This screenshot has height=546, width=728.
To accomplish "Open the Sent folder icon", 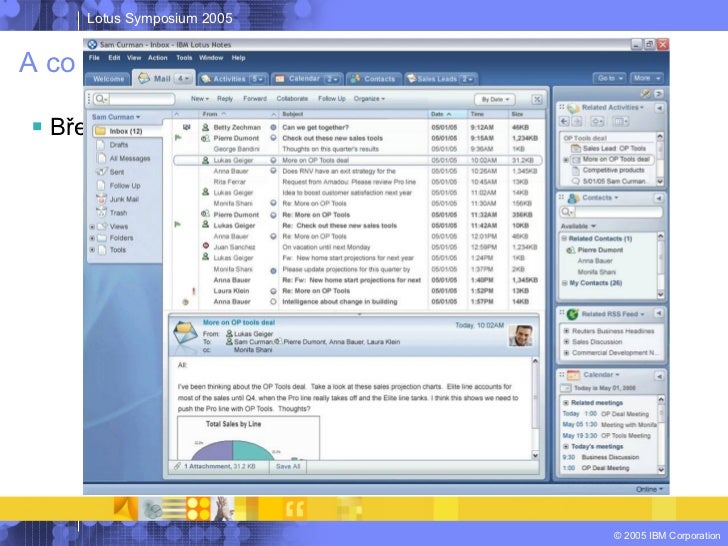I will [101, 172].
